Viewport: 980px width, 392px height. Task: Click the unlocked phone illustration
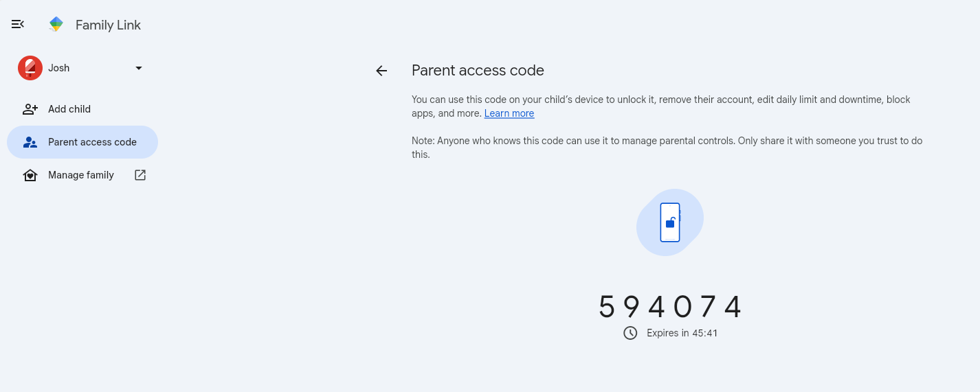(670, 222)
